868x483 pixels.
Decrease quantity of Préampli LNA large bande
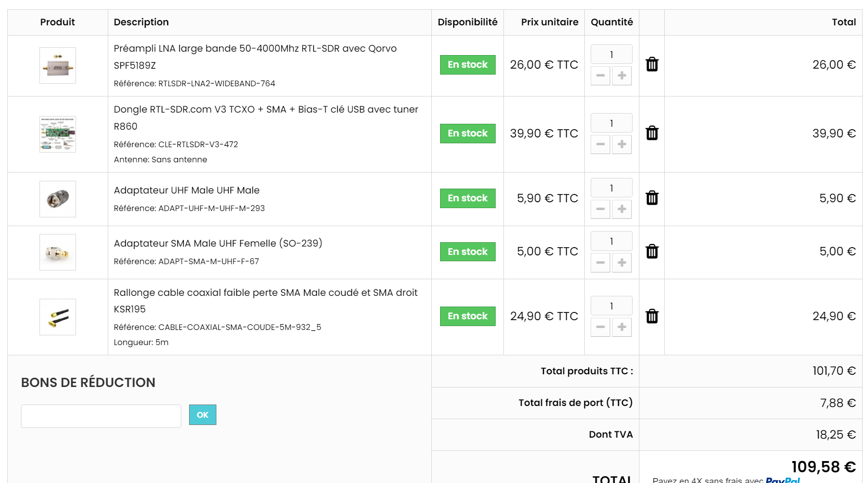point(600,76)
